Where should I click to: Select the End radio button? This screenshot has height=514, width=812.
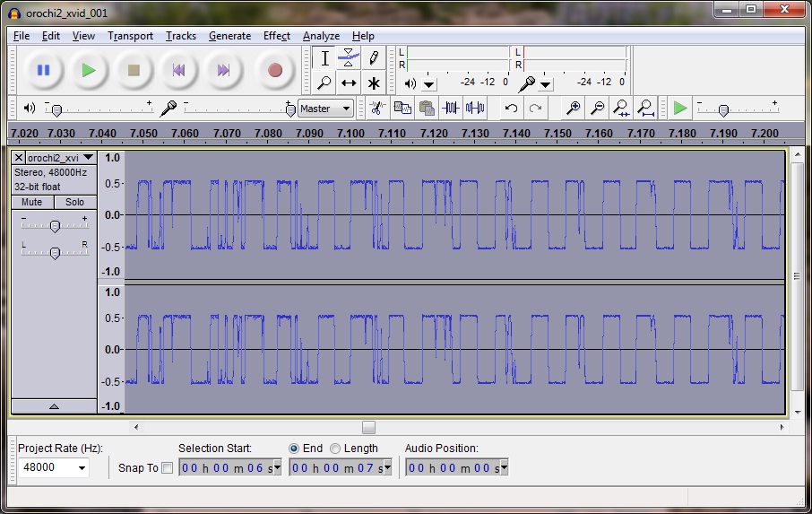294,449
